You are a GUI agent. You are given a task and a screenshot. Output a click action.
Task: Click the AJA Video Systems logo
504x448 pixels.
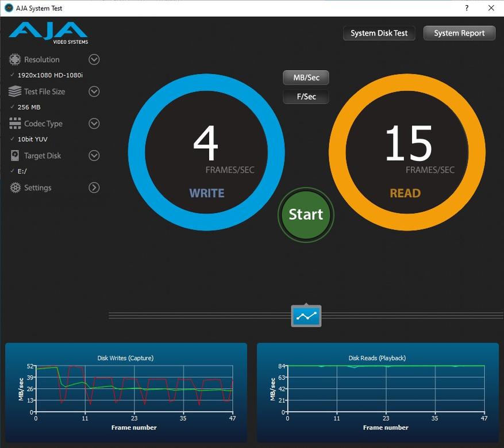click(x=48, y=33)
